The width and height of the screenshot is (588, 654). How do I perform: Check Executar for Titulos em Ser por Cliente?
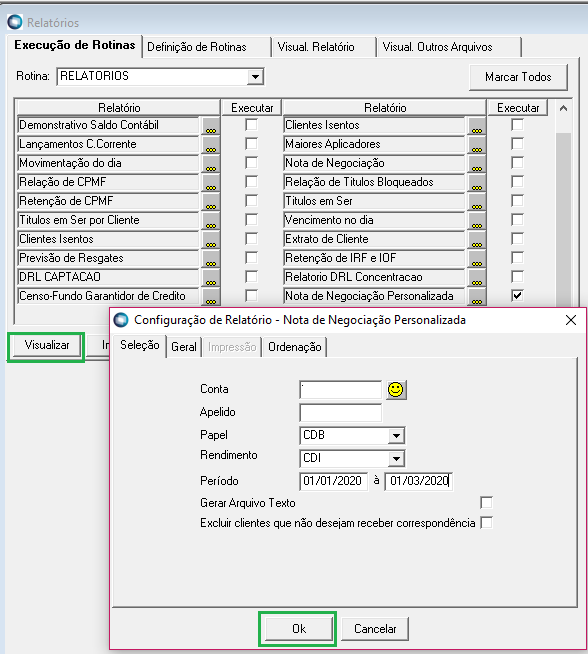[251, 220]
